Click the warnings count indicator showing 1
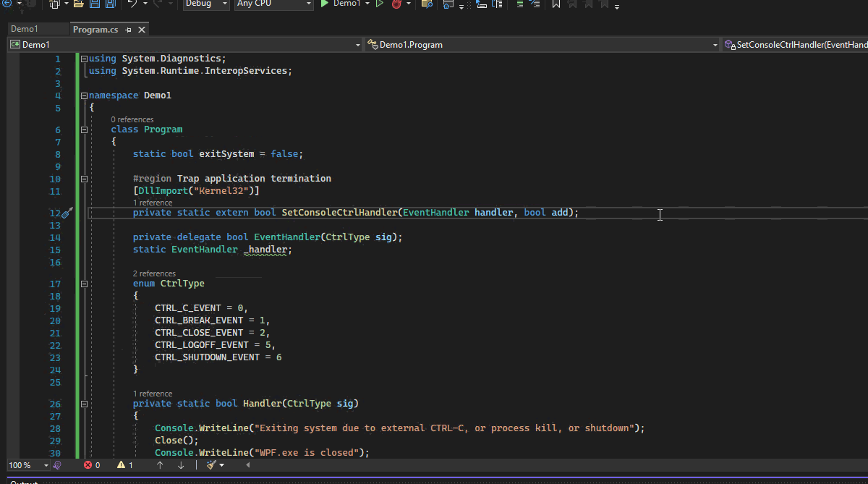 coord(125,465)
